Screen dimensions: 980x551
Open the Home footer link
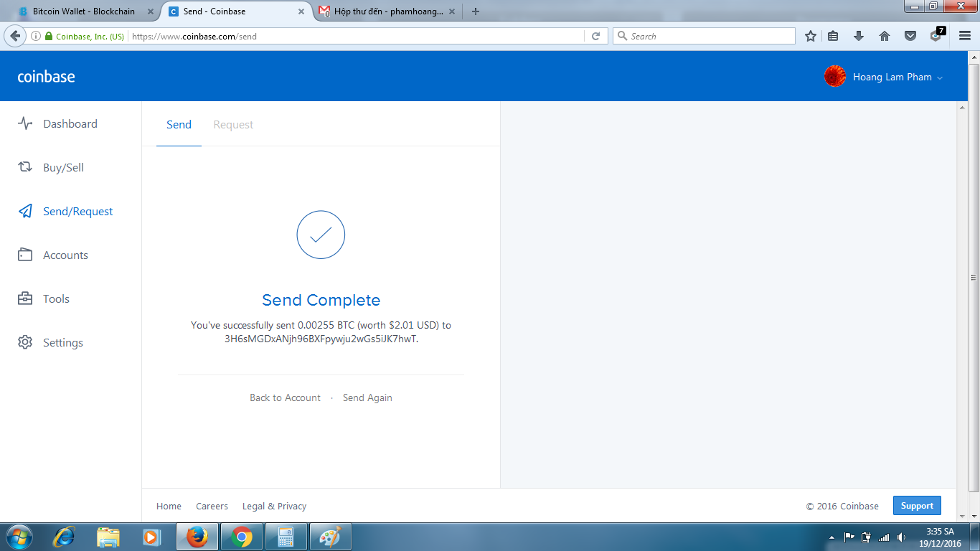click(169, 506)
